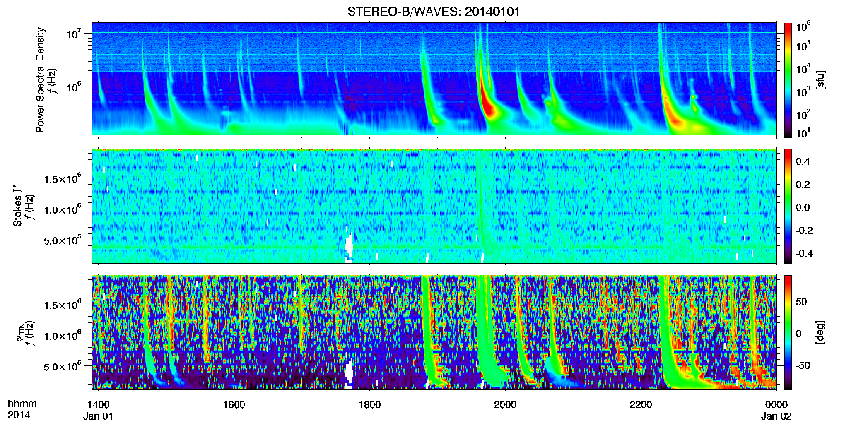Image resolution: width=868 pixels, height=447 pixels.
Task: Click the 1600 time-axis label
Action: coord(234,405)
